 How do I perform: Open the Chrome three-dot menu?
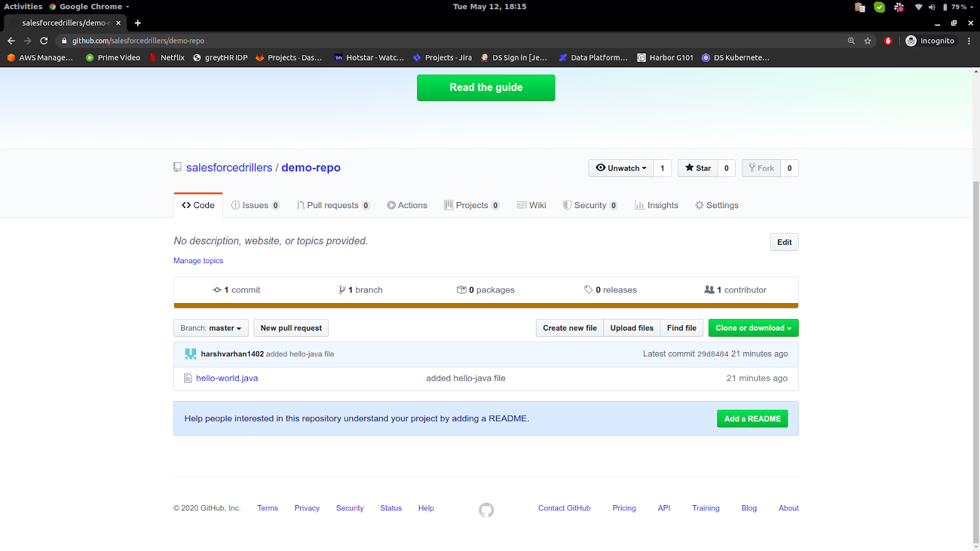tap(969, 40)
